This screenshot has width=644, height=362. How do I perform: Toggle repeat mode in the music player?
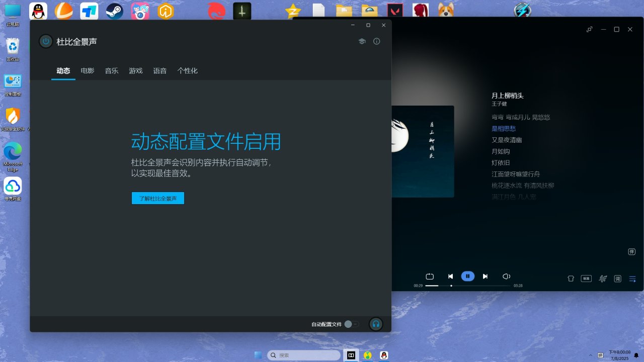[x=430, y=277]
